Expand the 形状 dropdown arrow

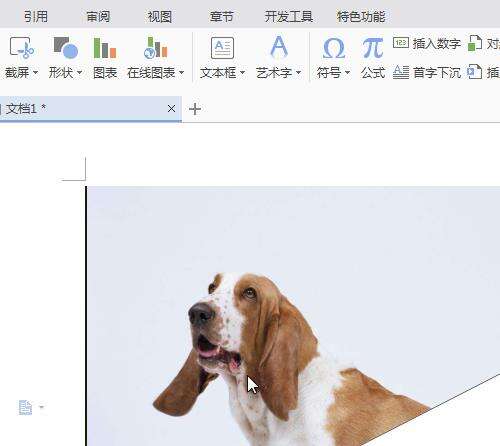79,72
